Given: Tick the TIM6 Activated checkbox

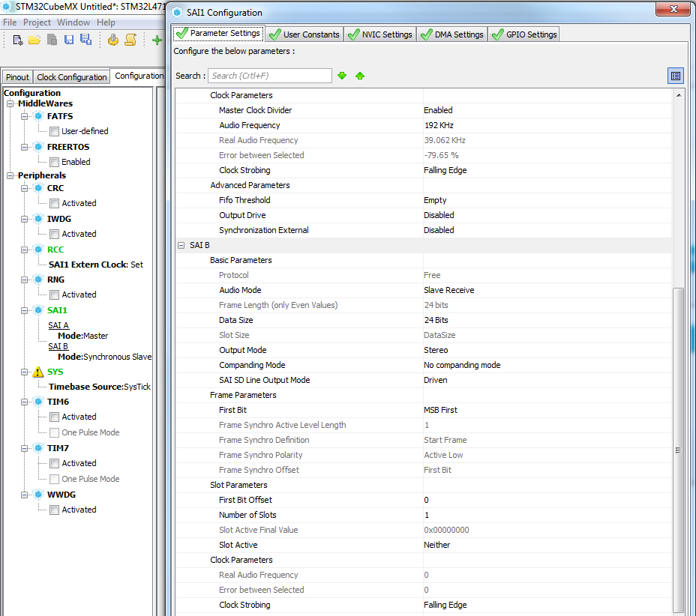Looking at the screenshot, I should (x=55, y=417).
